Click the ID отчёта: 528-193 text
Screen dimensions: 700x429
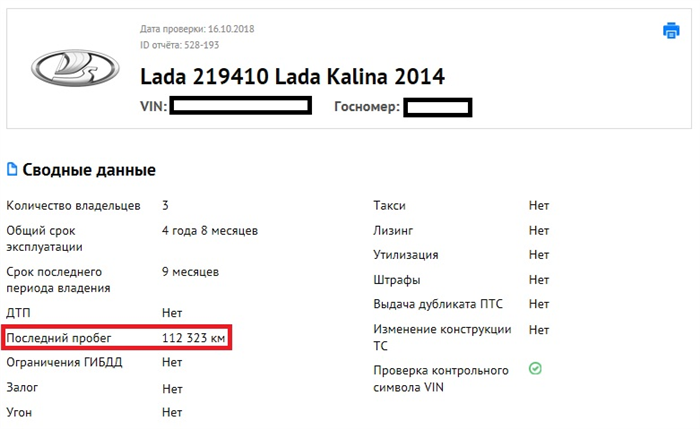[179, 45]
